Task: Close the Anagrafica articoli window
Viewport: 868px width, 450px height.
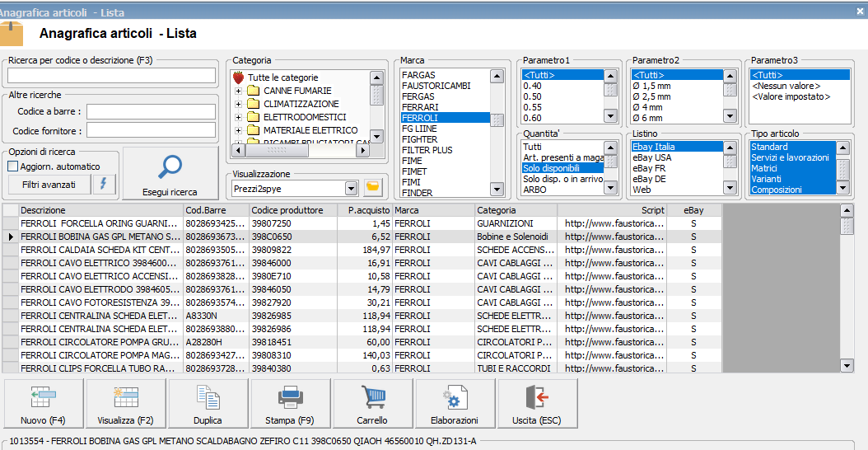Action: [860, 11]
